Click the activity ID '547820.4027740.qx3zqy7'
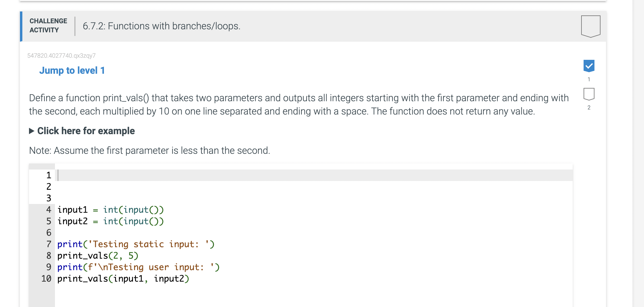The height and width of the screenshot is (307, 644). [x=61, y=55]
